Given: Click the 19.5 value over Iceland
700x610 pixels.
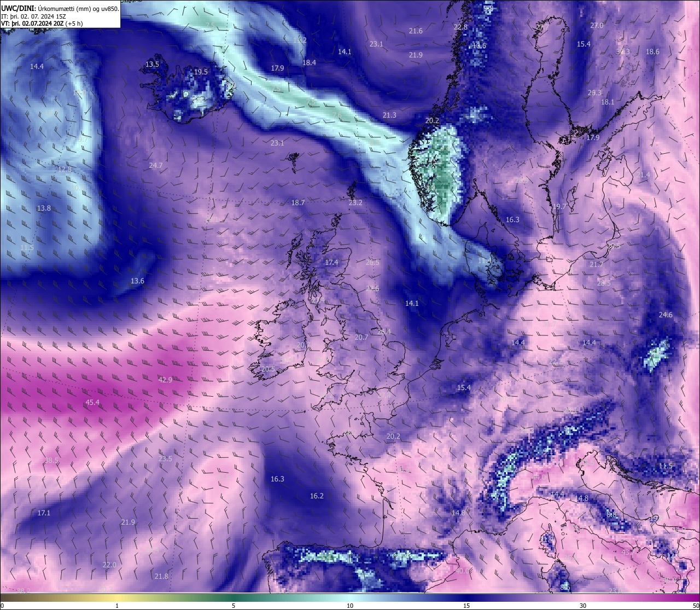Looking at the screenshot, I should [x=201, y=72].
